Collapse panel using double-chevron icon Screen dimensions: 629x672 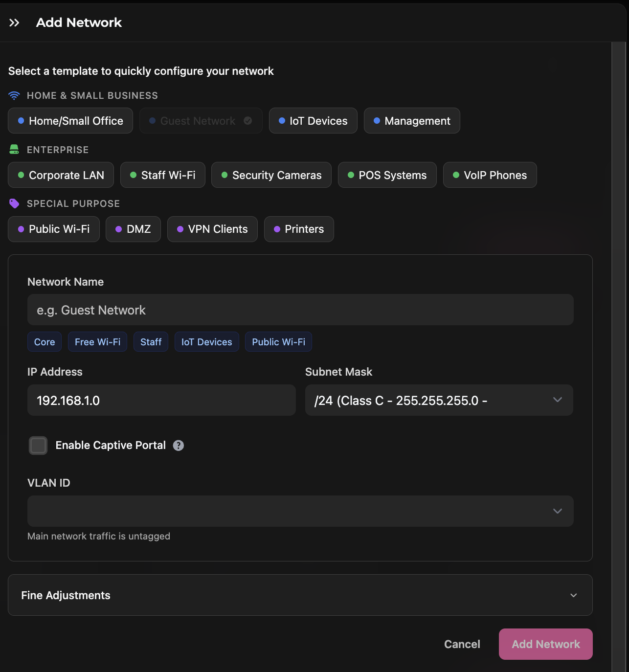pyautogui.click(x=14, y=22)
